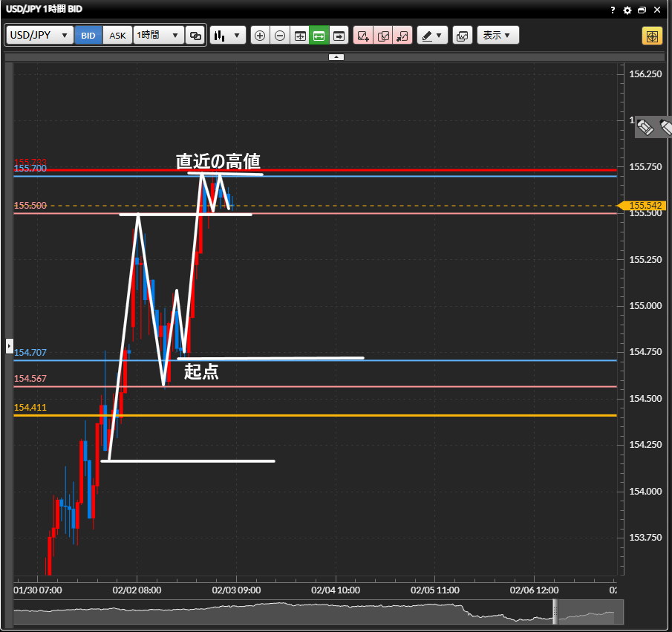Open the 表示 menu

click(498, 36)
